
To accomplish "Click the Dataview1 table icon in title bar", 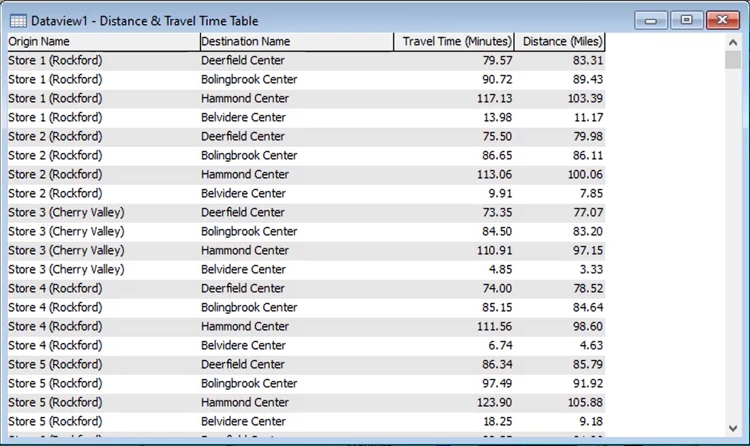I will pyautogui.click(x=17, y=20).
